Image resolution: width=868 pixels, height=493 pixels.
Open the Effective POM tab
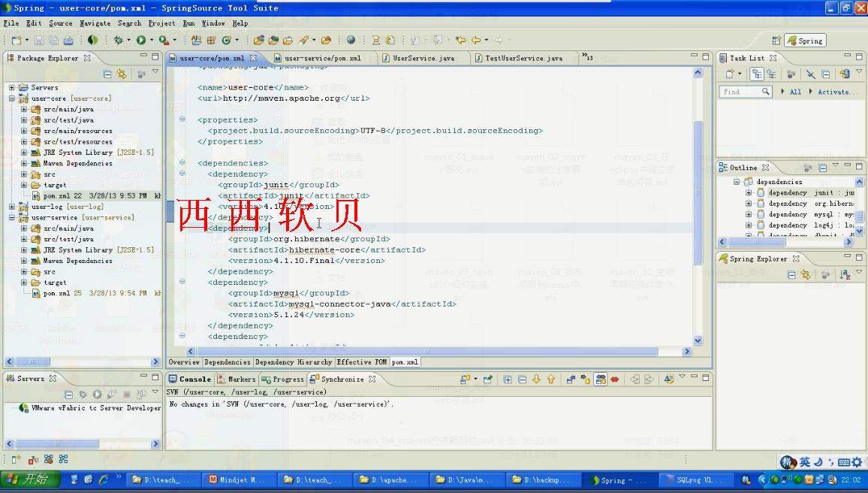pyautogui.click(x=361, y=361)
